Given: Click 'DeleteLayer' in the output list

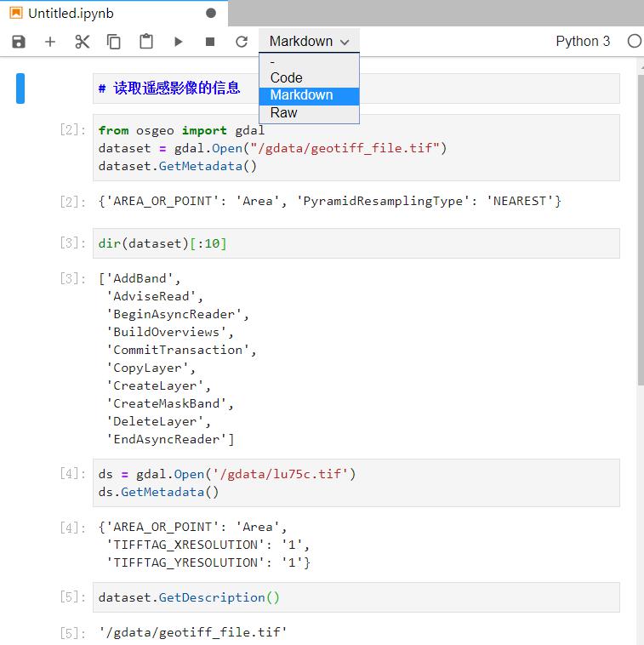Looking at the screenshot, I should (155, 422).
